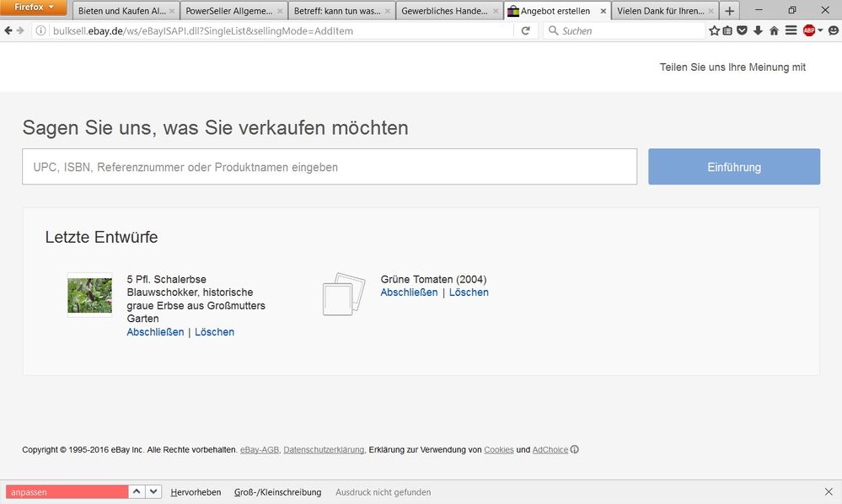The height and width of the screenshot is (504, 842).
Task: Expand the Adblock Plus dropdown arrow
Action: (820, 31)
